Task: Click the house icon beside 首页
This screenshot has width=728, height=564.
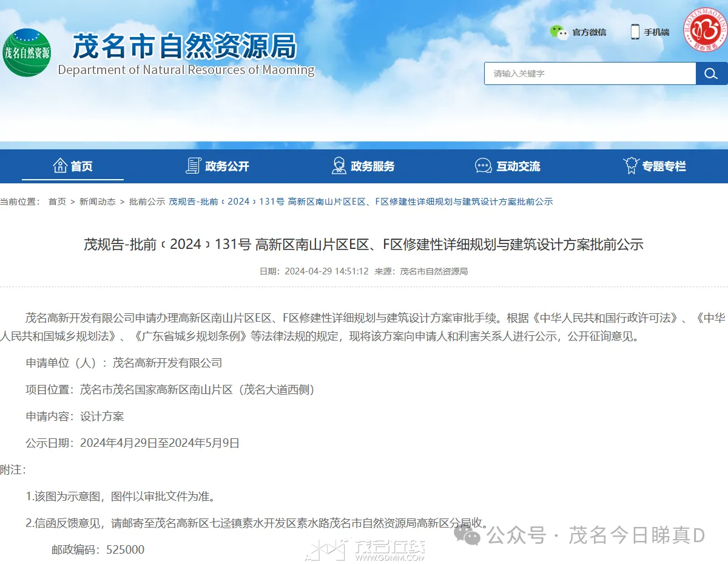Action: pos(60,166)
